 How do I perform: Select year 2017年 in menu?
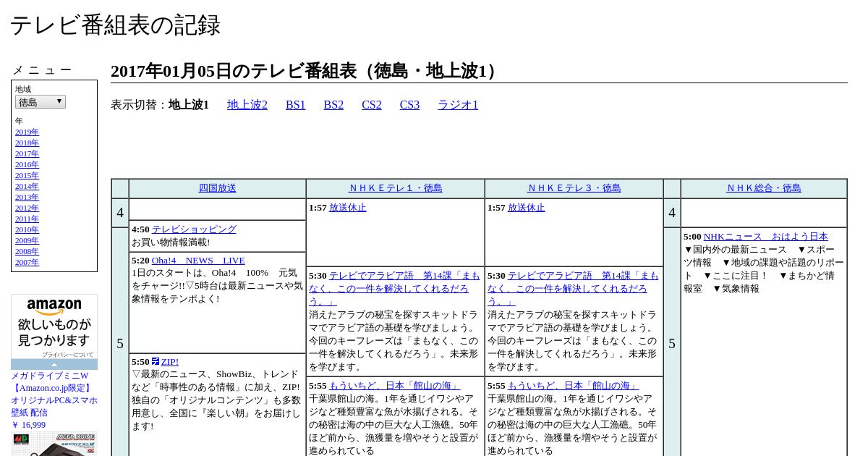coord(27,153)
